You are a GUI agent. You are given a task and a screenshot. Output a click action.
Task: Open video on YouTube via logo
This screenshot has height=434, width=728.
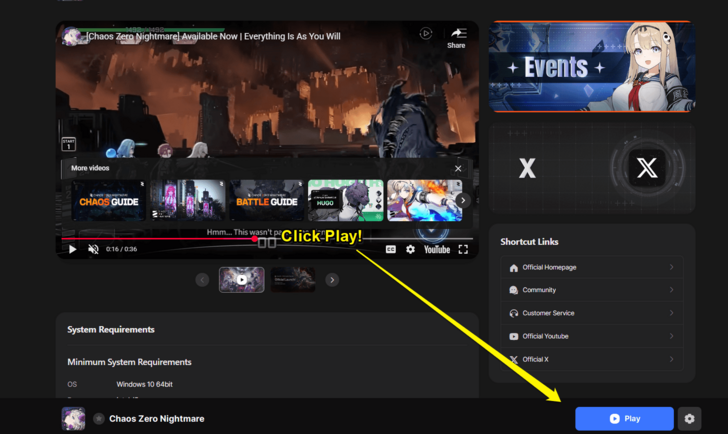tap(437, 249)
